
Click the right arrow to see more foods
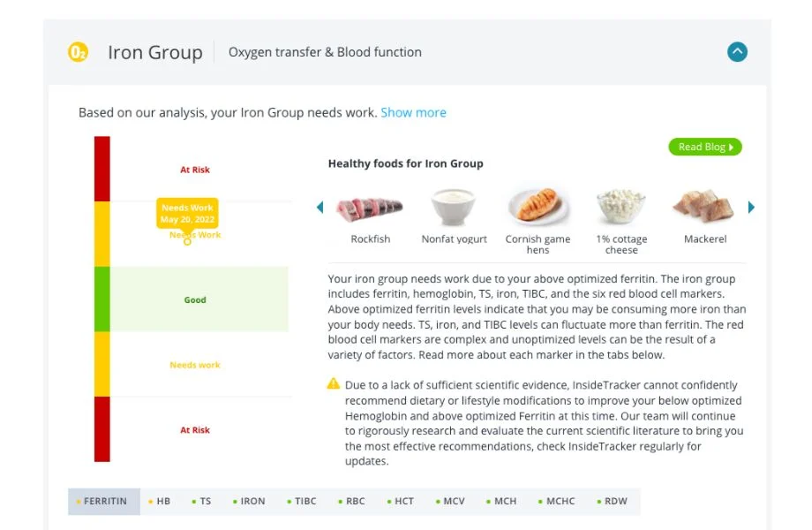coord(751,207)
